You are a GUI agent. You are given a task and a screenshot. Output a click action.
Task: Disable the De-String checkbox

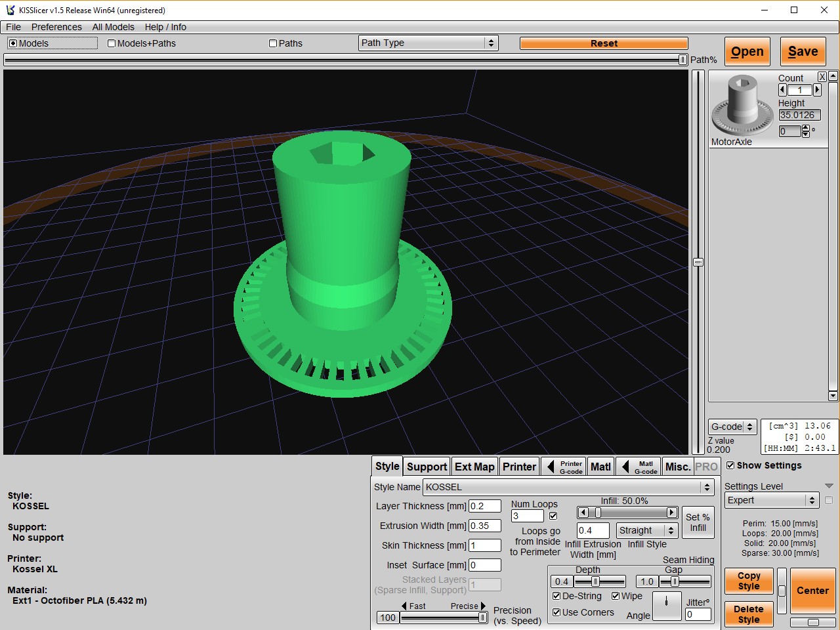point(556,596)
